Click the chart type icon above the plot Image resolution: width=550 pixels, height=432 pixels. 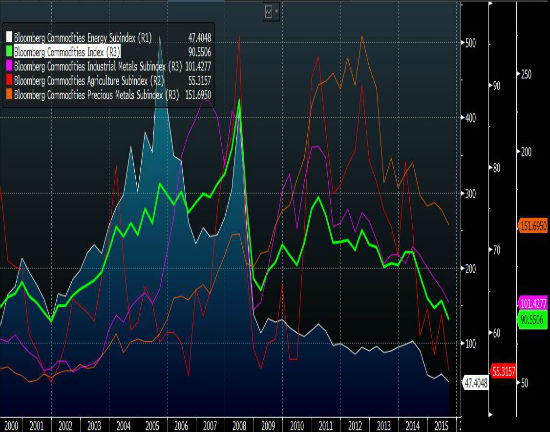click(269, 12)
